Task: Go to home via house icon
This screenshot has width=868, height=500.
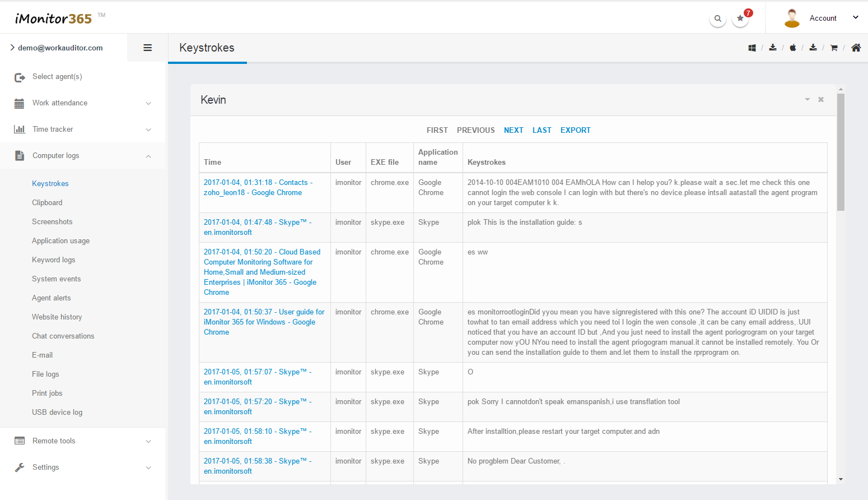Action: [x=856, y=48]
